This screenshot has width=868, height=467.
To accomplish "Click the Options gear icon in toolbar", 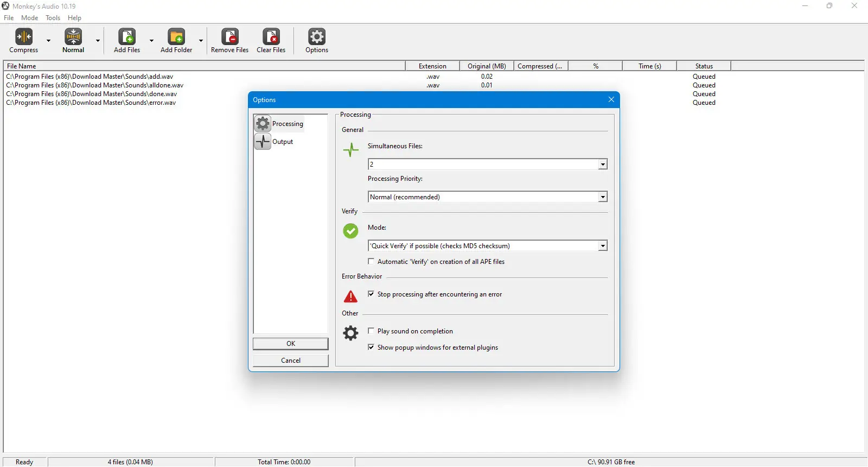I will (x=317, y=37).
